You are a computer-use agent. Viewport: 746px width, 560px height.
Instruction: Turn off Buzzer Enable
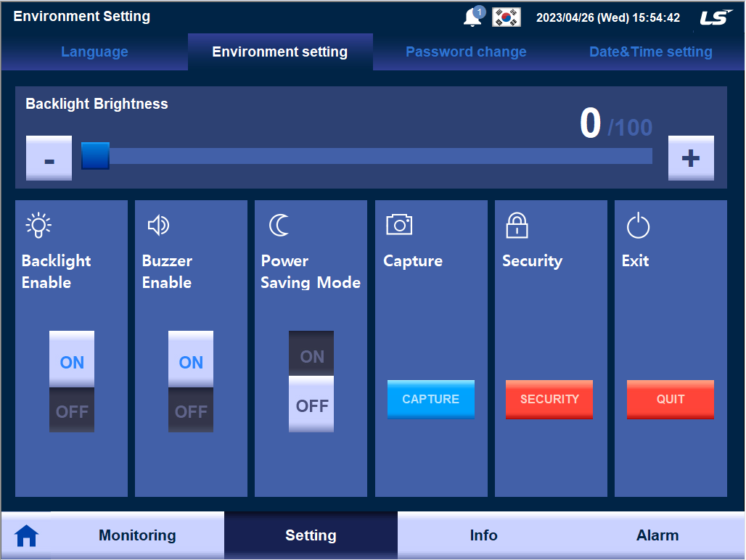point(190,409)
